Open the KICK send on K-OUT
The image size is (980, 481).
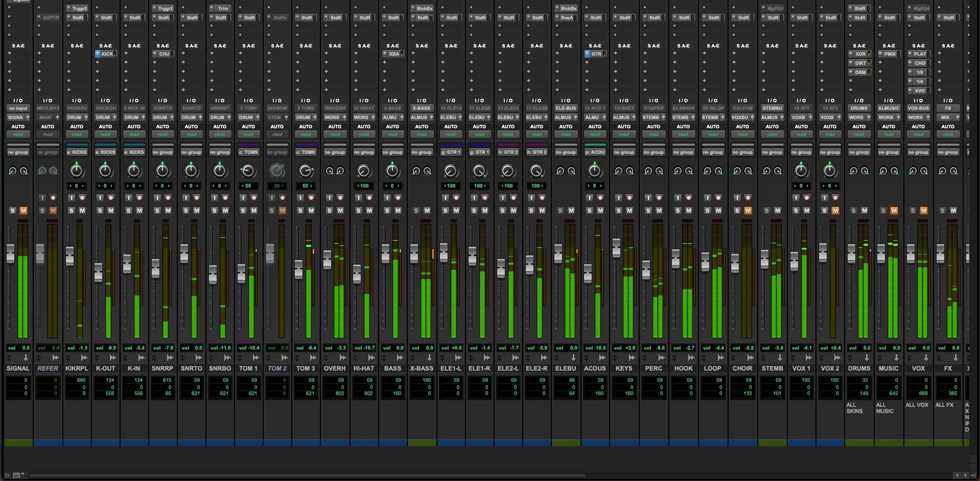(x=107, y=54)
